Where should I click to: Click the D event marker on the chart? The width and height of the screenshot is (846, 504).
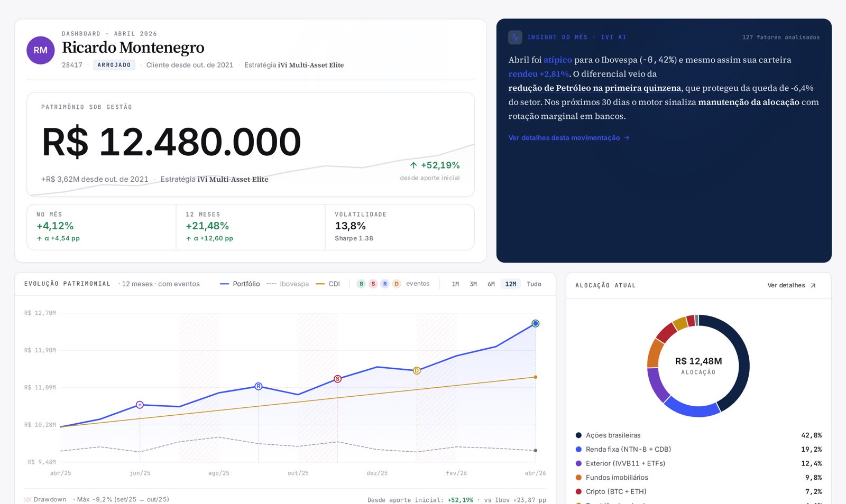[x=417, y=371]
